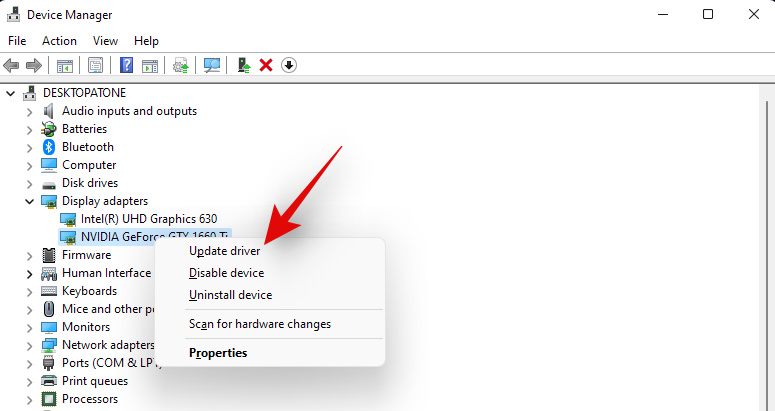Click the Enable device toolbar icon
The height and width of the screenshot is (411, 775).
click(x=244, y=65)
